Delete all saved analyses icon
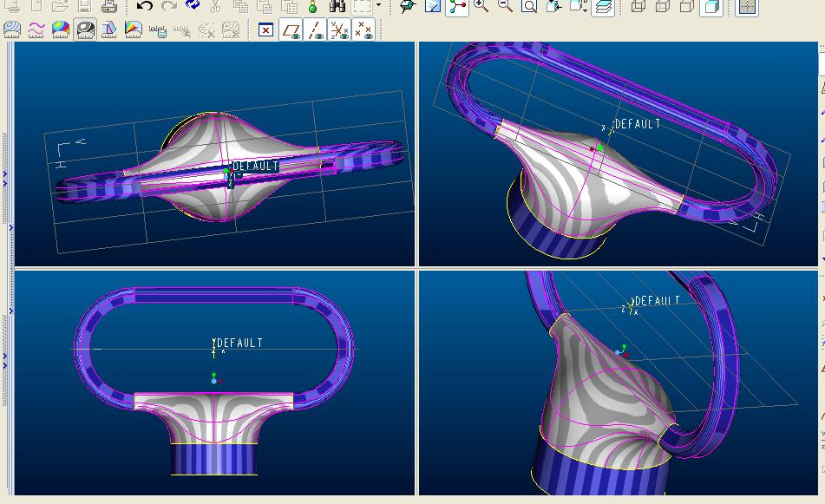 231,30
